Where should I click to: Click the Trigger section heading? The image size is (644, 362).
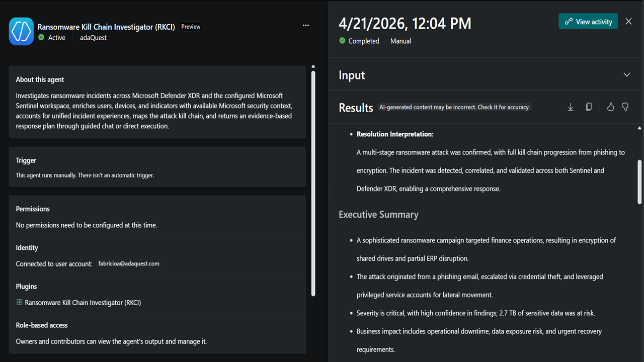coord(26,160)
